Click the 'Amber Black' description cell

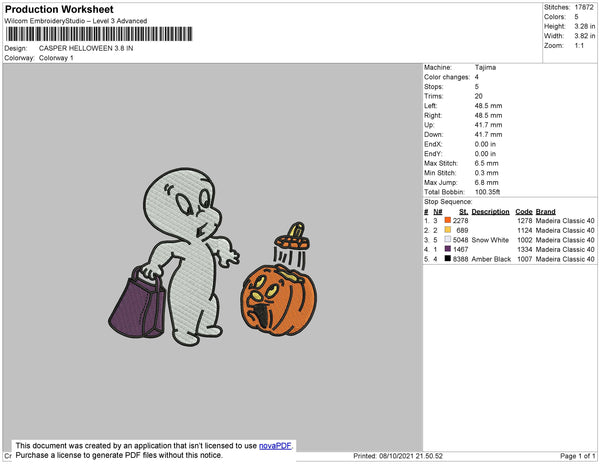[x=491, y=259]
